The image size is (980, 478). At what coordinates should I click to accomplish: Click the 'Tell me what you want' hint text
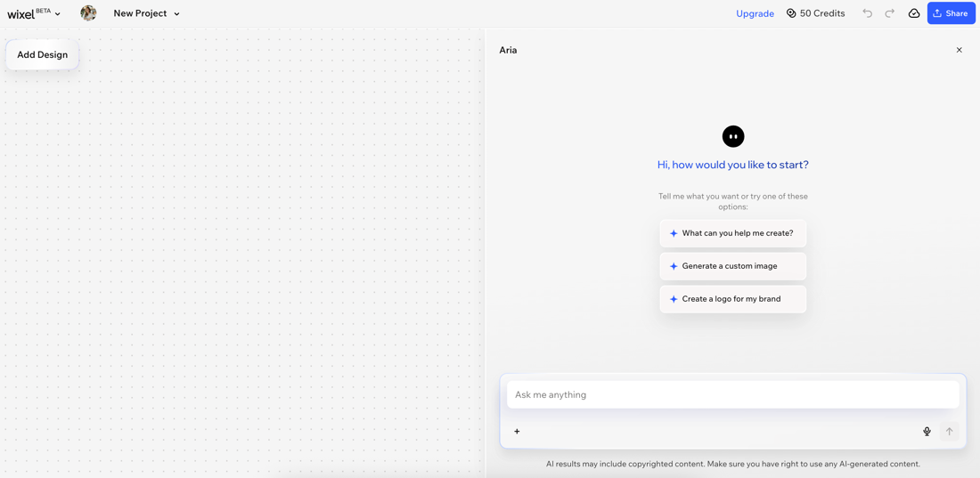(x=732, y=201)
